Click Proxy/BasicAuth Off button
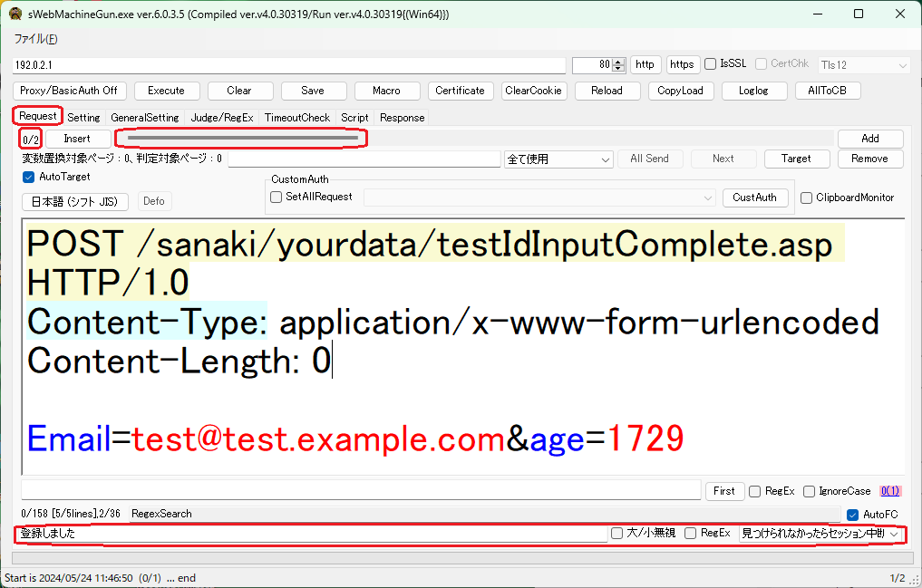The image size is (922, 588). pos(69,91)
